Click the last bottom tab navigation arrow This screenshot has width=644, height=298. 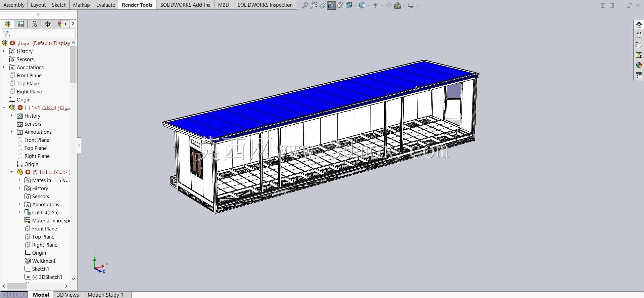pyautogui.click(x=24, y=295)
